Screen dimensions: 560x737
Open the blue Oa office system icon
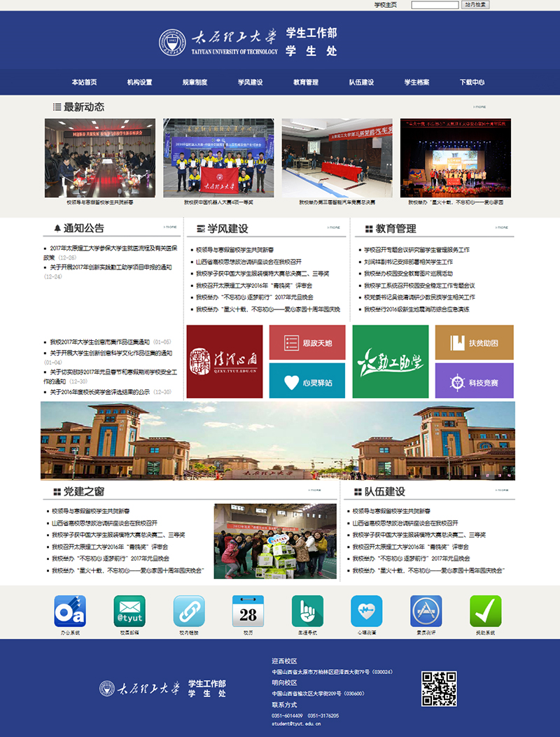(70, 611)
